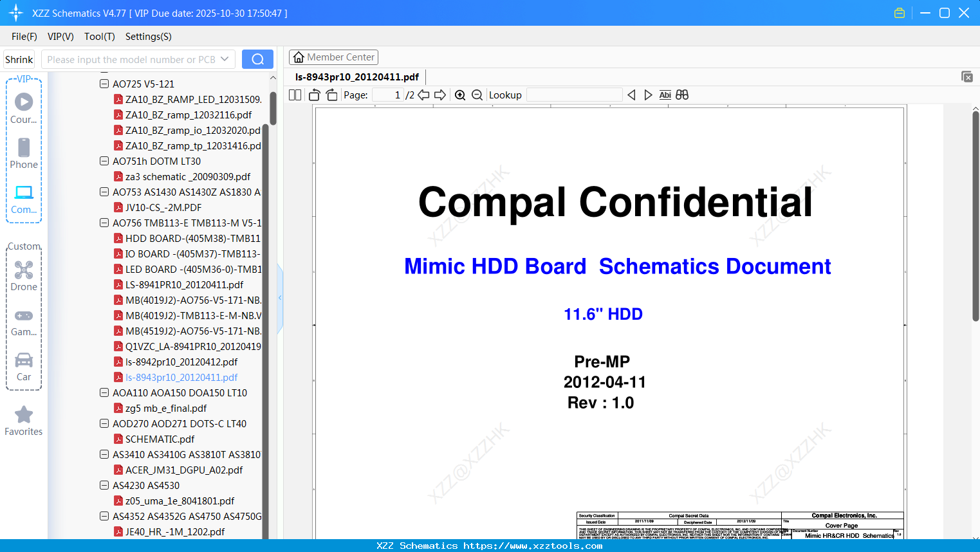Image resolution: width=980 pixels, height=552 pixels.
Task: Open the Courses sidebar section
Action: click(24, 108)
